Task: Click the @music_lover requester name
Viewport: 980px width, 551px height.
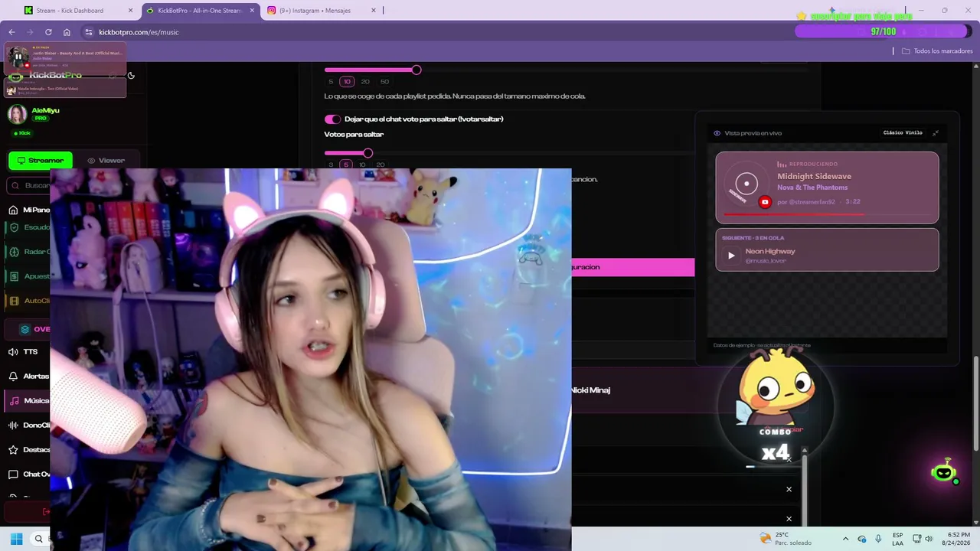Action: pos(766,262)
